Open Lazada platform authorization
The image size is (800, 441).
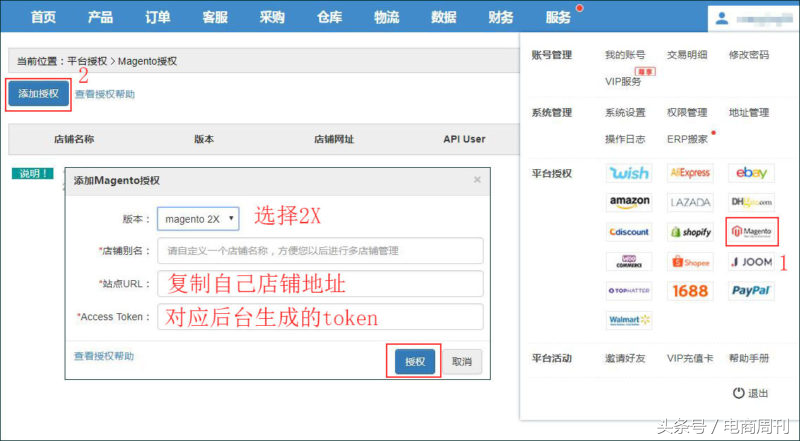[x=690, y=202]
